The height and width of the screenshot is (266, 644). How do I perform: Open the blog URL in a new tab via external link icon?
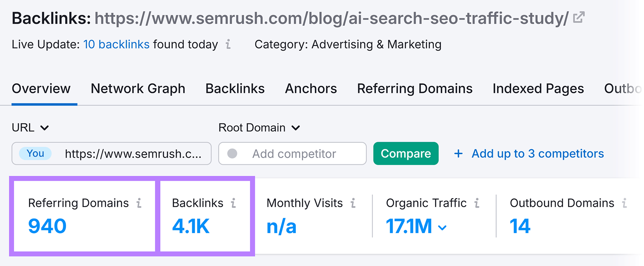coord(579,17)
